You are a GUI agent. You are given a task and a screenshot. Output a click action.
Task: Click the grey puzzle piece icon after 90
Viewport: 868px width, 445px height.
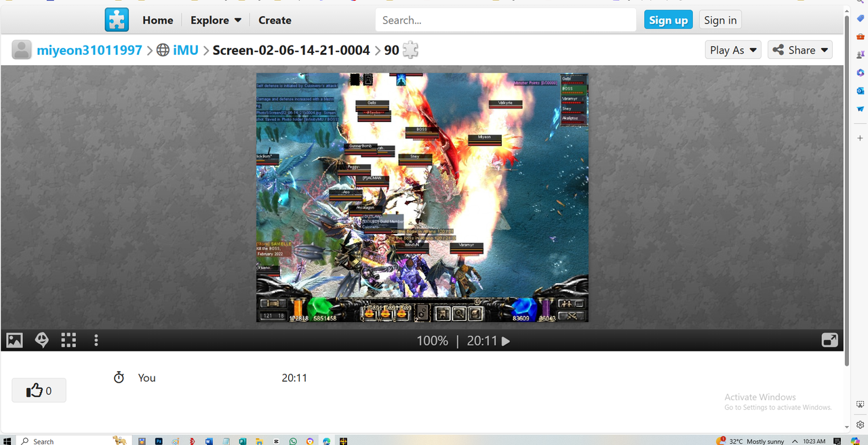tap(410, 50)
